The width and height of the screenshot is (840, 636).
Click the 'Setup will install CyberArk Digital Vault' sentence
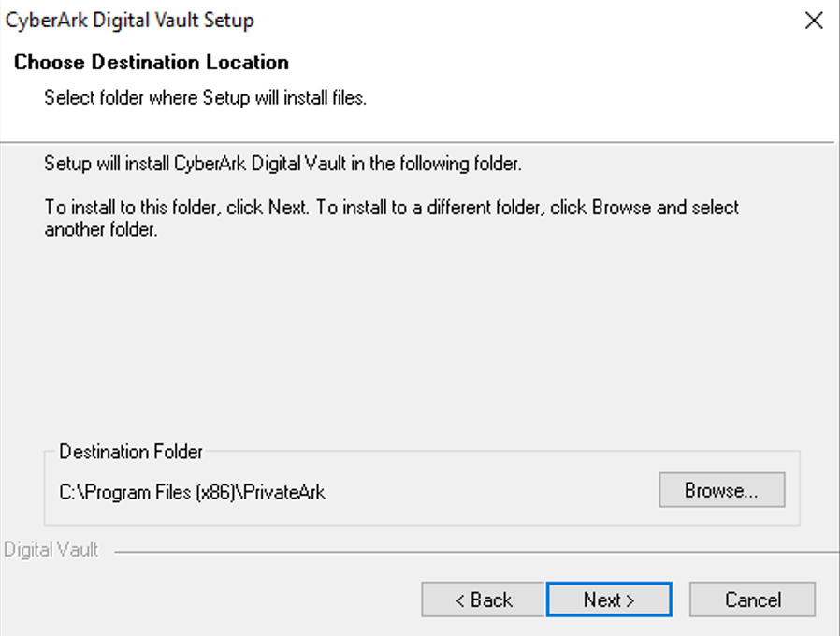282,164
